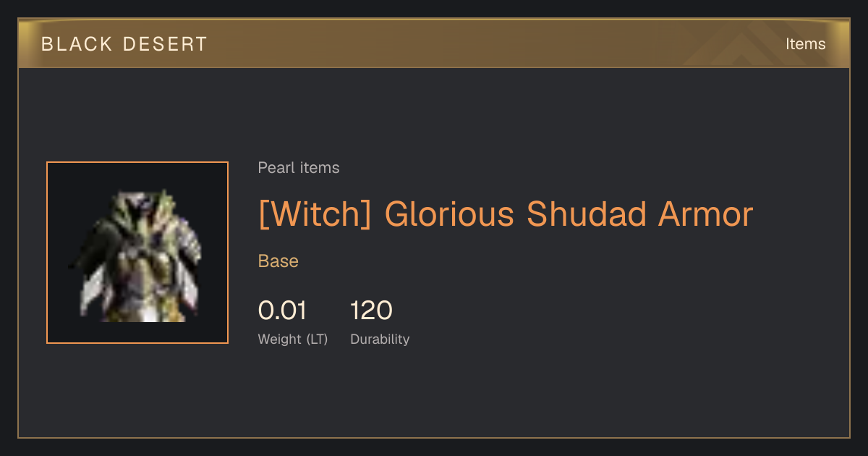Open the Items link in header
This screenshot has width=868, height=456.
pos(805,43)
